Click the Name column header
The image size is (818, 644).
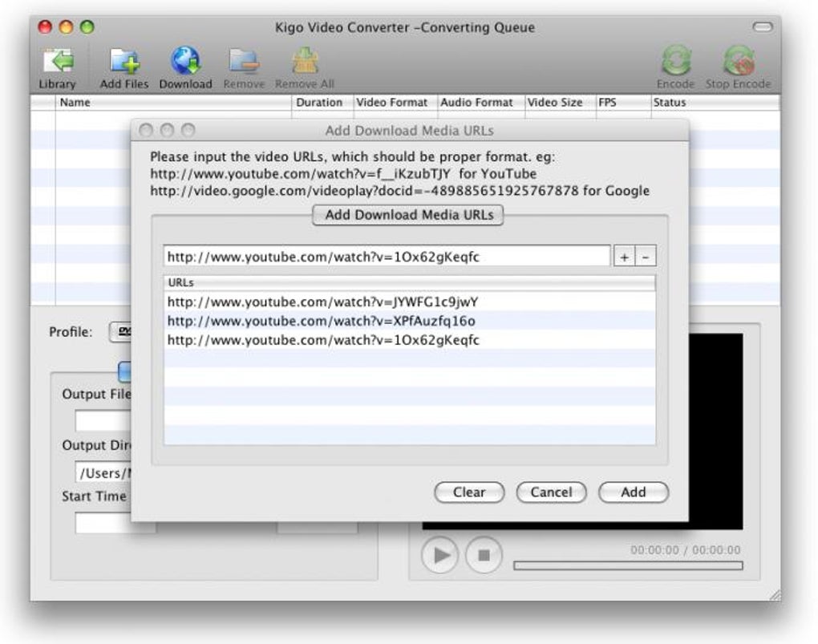[x=173, y=103]
